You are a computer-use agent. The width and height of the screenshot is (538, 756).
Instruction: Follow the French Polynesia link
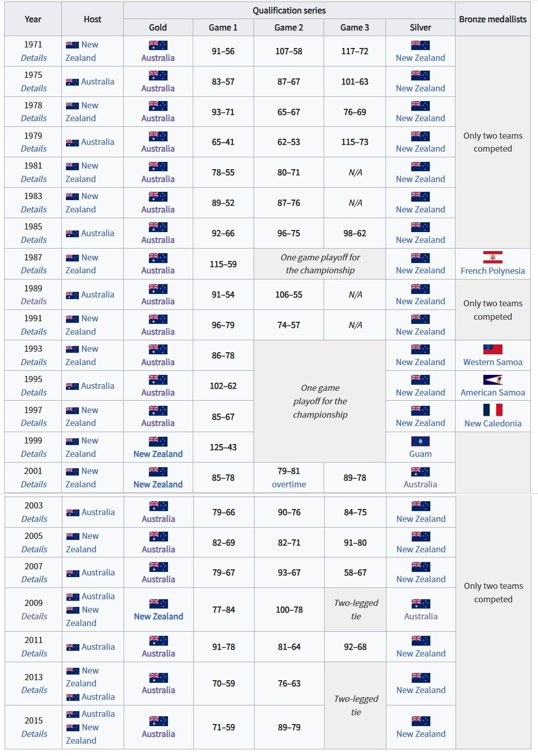click(493, 271)
